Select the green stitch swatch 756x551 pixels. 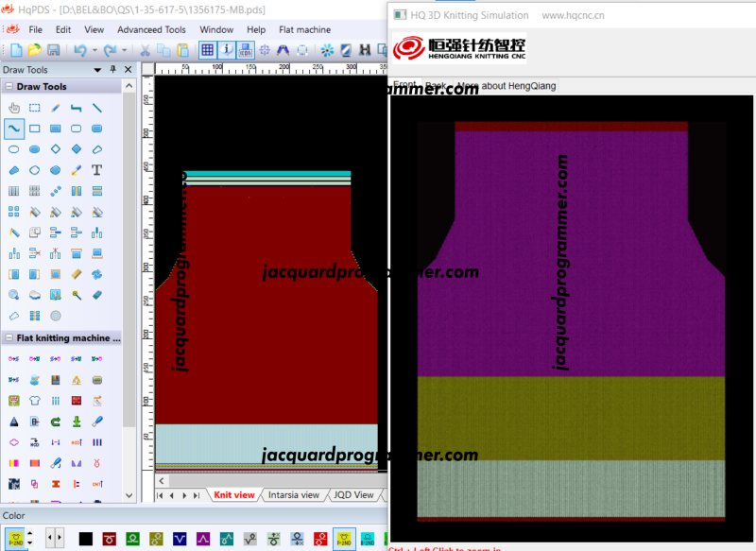tap(132, 539)
